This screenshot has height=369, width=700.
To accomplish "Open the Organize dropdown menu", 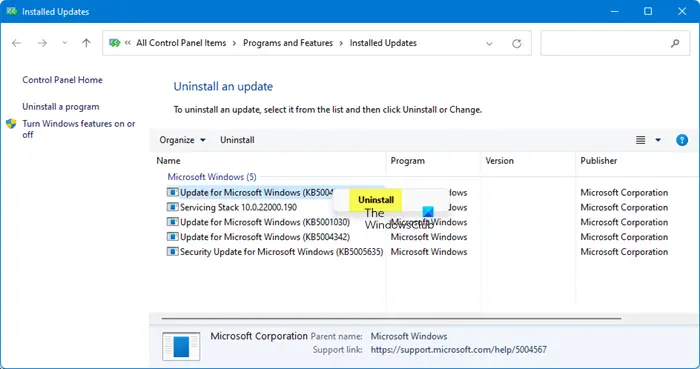I will (x=182, y=140).
